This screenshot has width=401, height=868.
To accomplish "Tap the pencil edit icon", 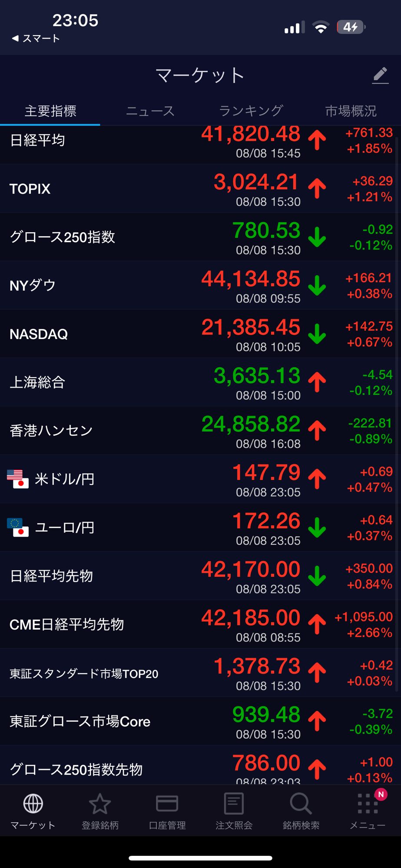I will 380,76.
